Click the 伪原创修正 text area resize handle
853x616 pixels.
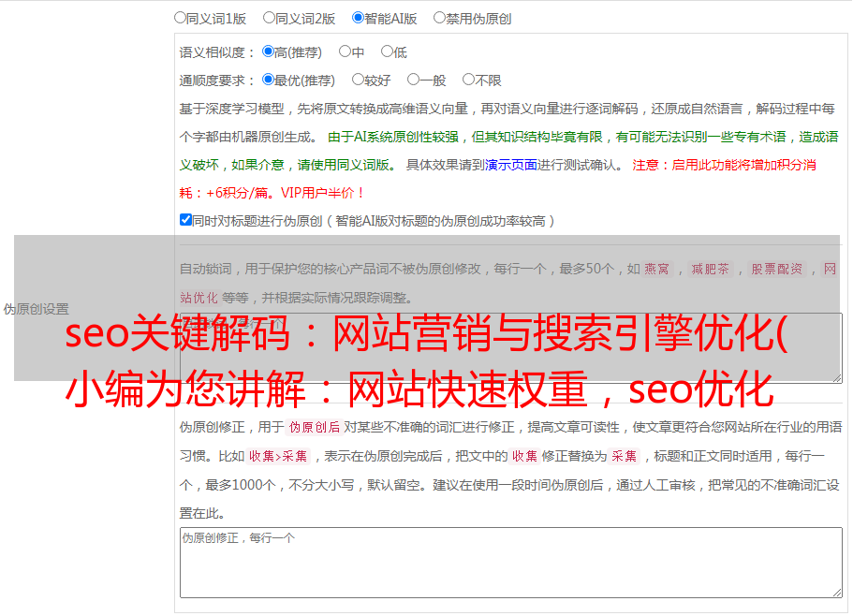click(836, 592)
